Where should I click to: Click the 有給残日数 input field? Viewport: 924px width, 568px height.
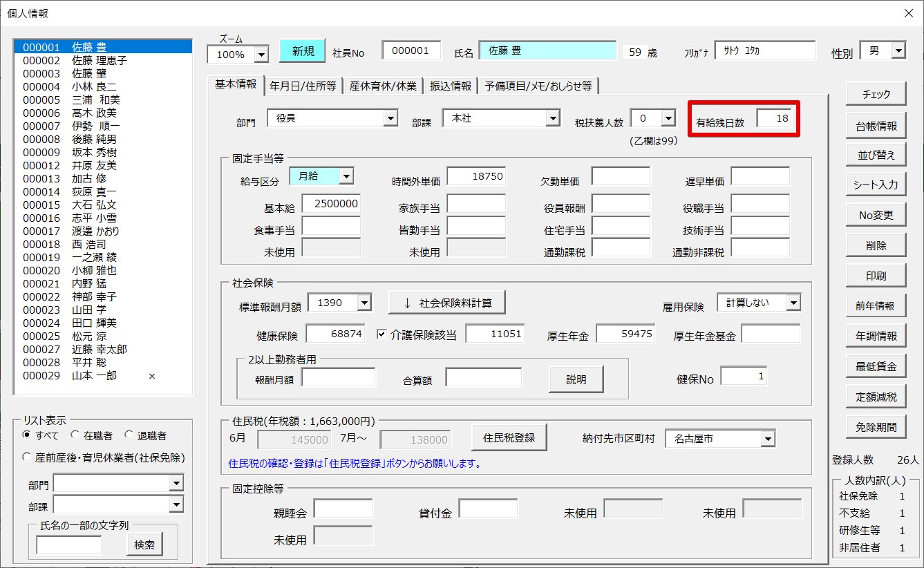[776, 119]
